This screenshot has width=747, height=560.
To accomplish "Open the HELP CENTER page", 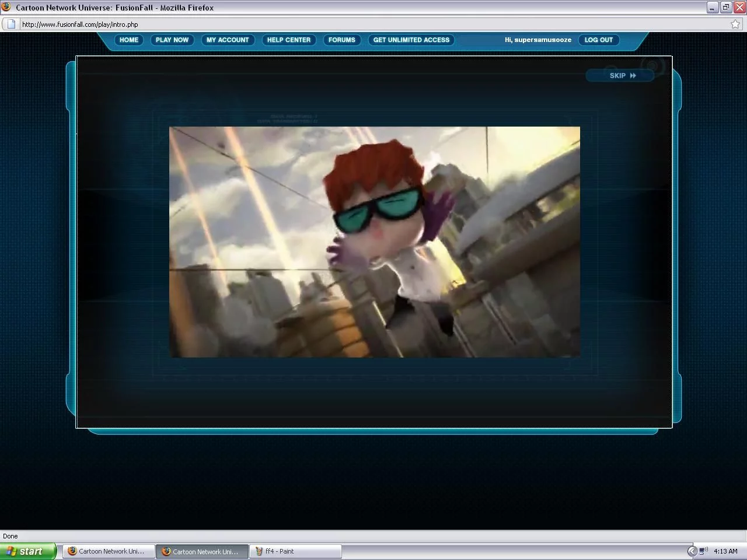I will [289, 40].
